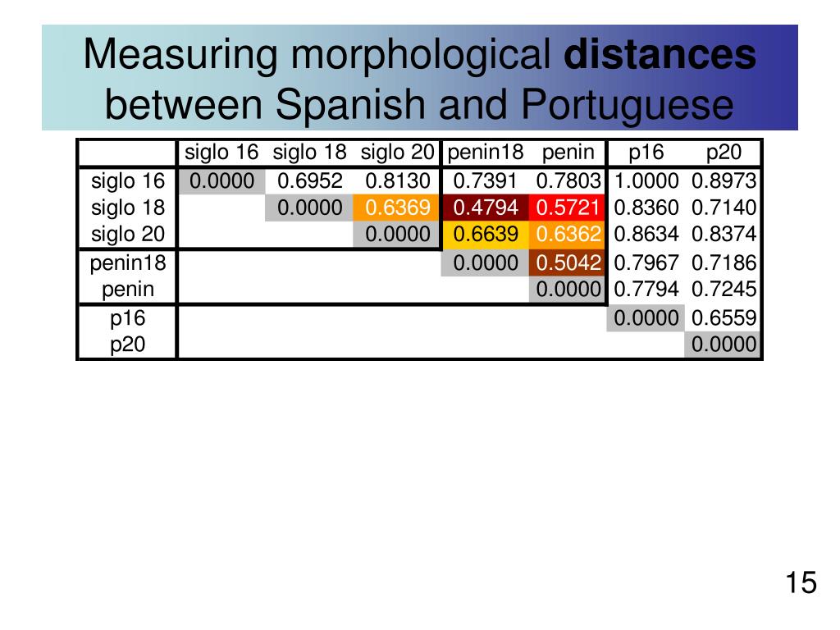
Task: Click the orange cell 0.6362
Action: [567, 235]
